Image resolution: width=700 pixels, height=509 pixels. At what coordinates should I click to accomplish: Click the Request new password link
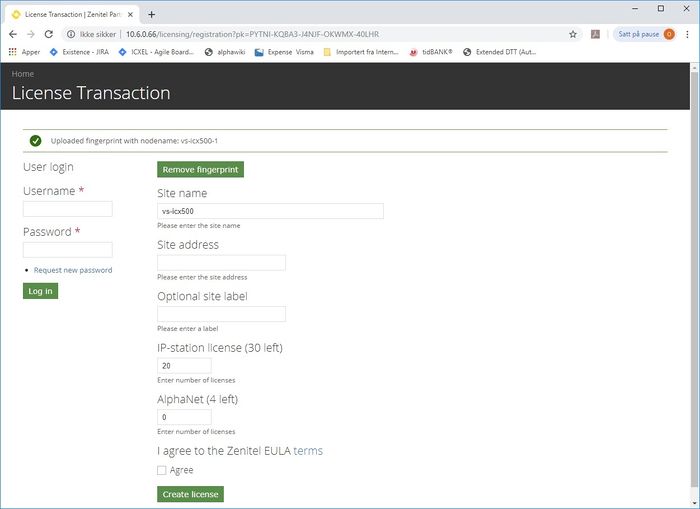click(73, 270)
